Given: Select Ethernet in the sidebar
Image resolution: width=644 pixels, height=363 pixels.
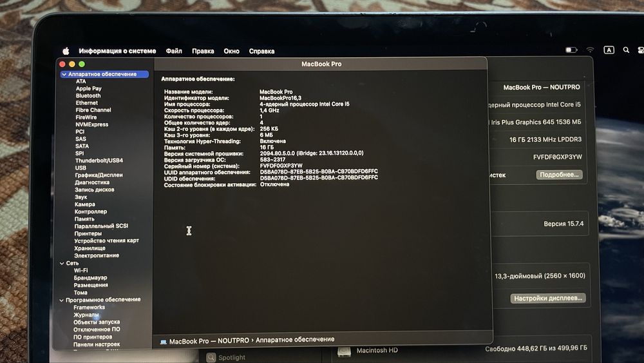Looking at the screenshot, I should click(87, 103).
